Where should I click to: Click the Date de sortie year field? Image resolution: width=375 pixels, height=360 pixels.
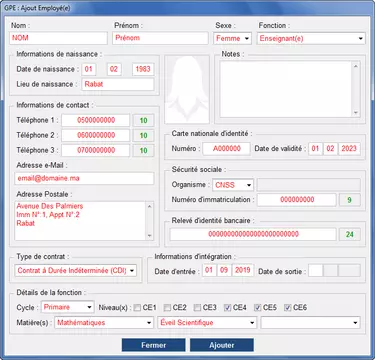click(349, 271)
